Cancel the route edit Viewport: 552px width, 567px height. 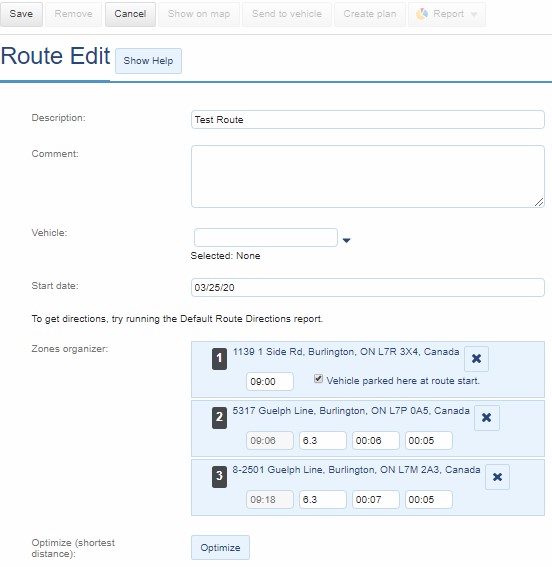pyautogui.click(x=130, y=14)
